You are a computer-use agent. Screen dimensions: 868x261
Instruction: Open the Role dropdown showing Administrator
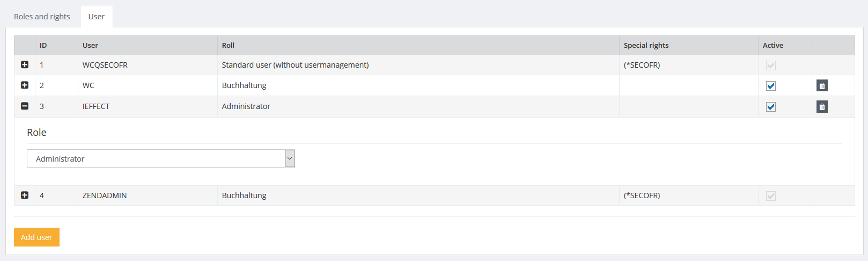click(x=160, y=158)
